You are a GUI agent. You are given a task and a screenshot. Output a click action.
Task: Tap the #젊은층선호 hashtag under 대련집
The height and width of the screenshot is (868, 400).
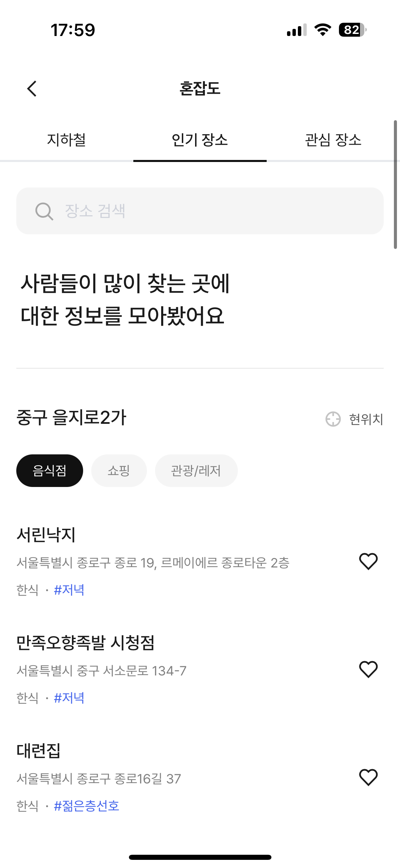coord(87,806)
